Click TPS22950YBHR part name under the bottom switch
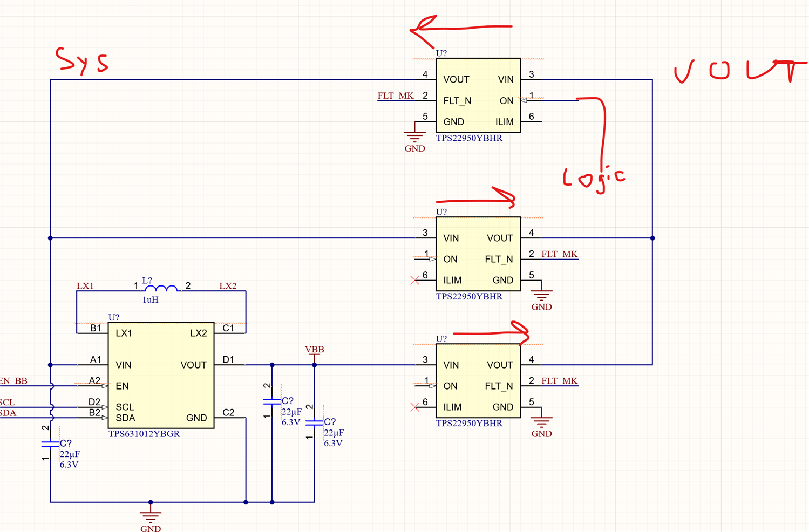This screenshot has width=809, height=532. coord(469,424)
